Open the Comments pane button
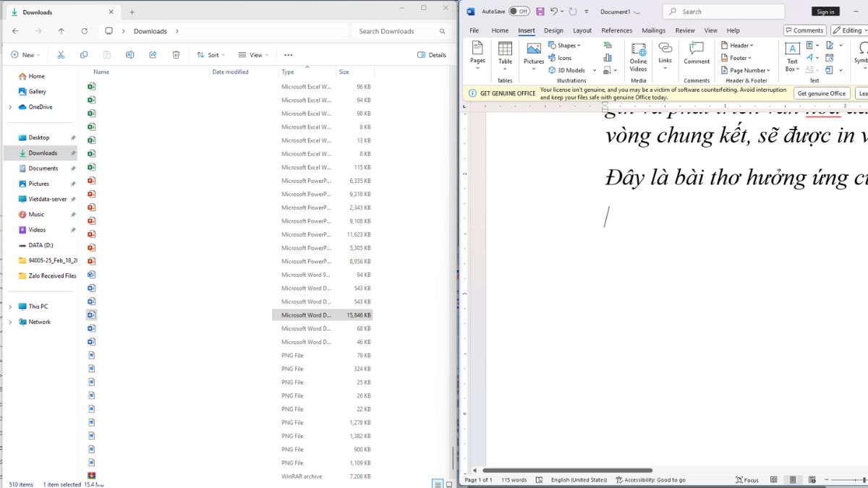The width and height of the screenshot is (868, 488). point(804,30)
